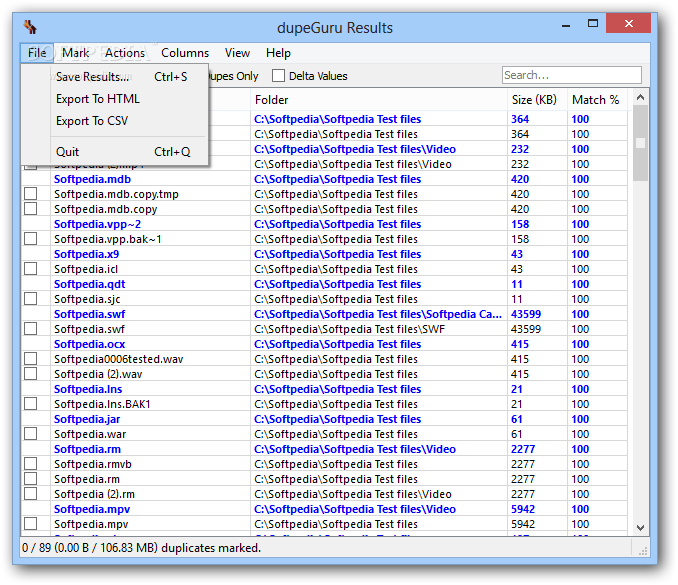The height and width of the screenshot is (585, 678).
Task: Click folder path ending in SWF
Action: pos(349,329)
